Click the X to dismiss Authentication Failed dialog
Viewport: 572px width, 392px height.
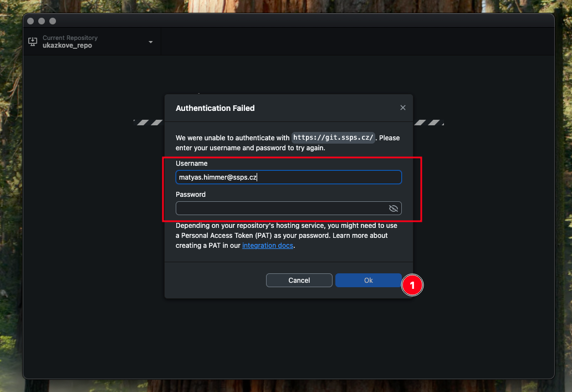tap(403, 108)
